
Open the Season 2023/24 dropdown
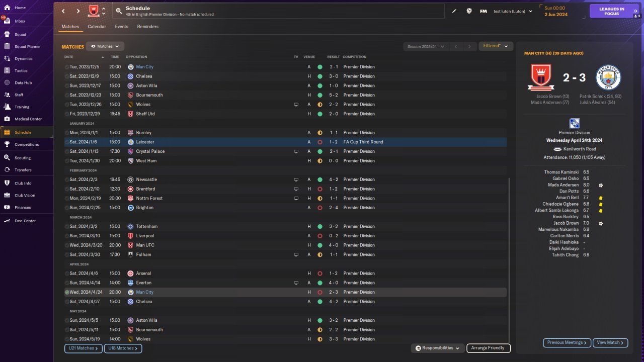coord(426,47)
